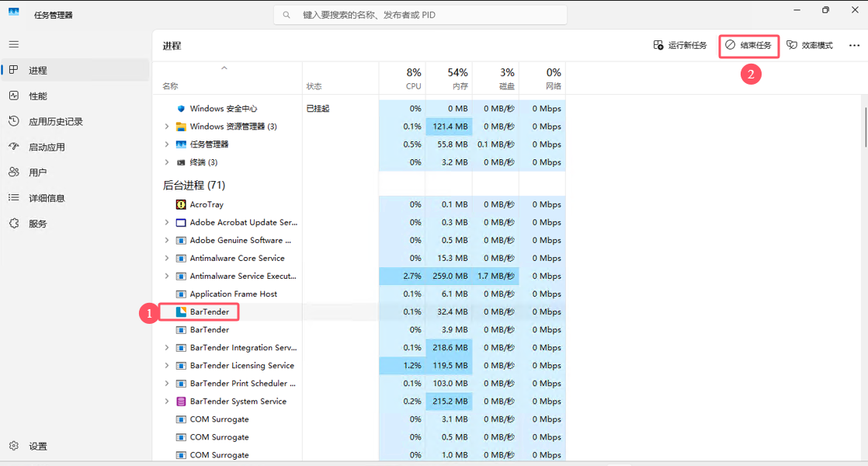Click the BarTender System Service database icon

click(181, 402)
